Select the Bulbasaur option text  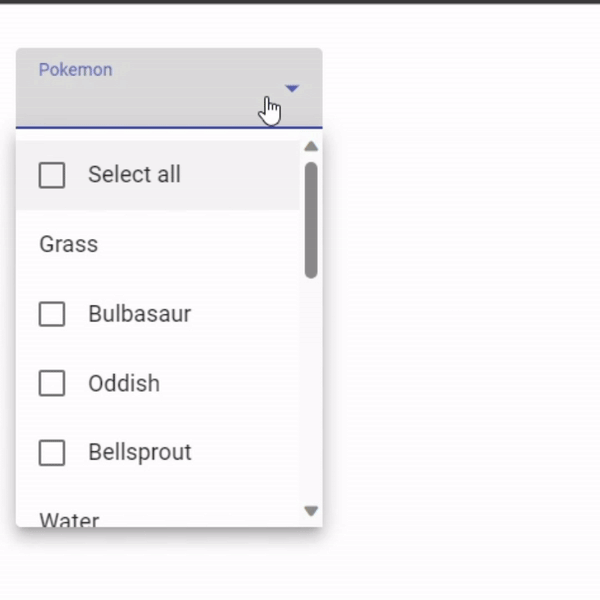point(140,314)
